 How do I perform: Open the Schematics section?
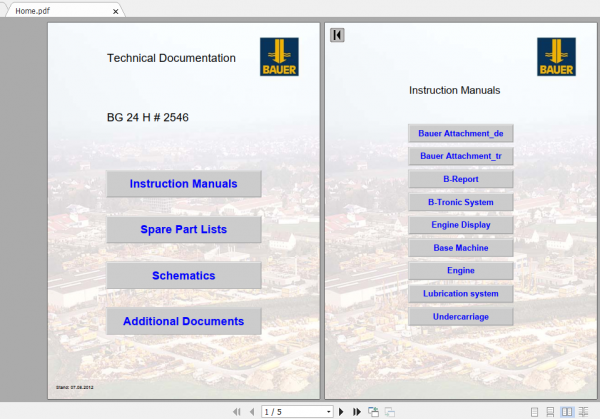coord(184,275)
